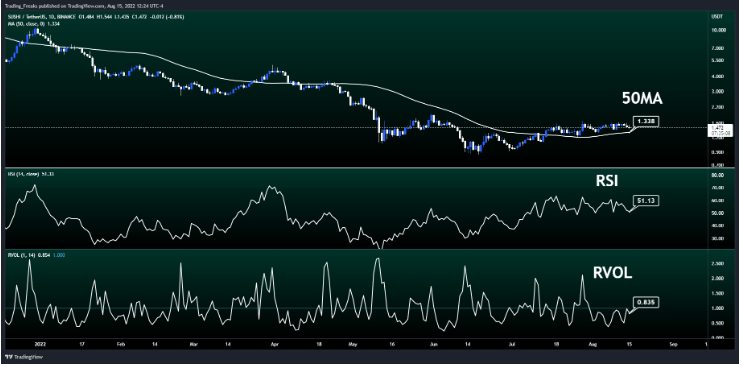
Task: Click the published-on TradingView.com header text
Action: (83, 5)
